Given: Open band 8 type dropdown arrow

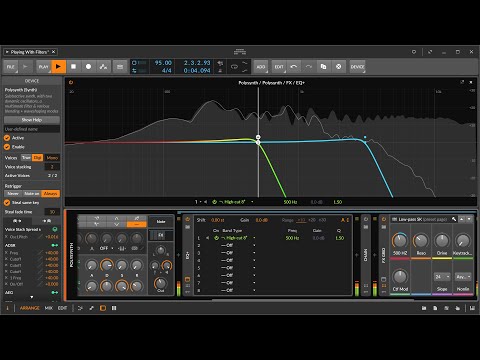Looking at the screenshot, I should (x=254, y=291).
